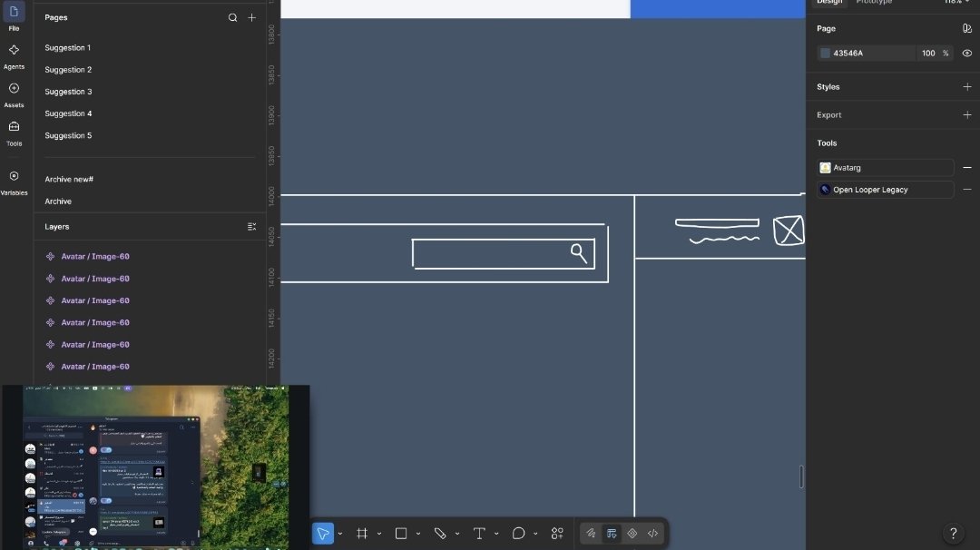The image size is (980, 550).
Task: Expand the Rectangle shape options chevron
Action: [418, 534]
